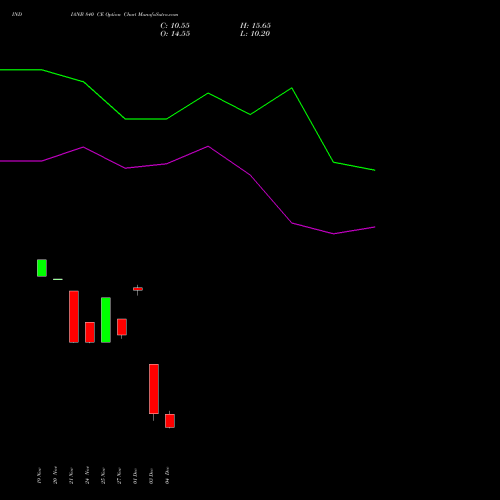The image size is (500, 500).
Task: Click the last red candlestick for 04 Dec
Action: tap(170, 421)
